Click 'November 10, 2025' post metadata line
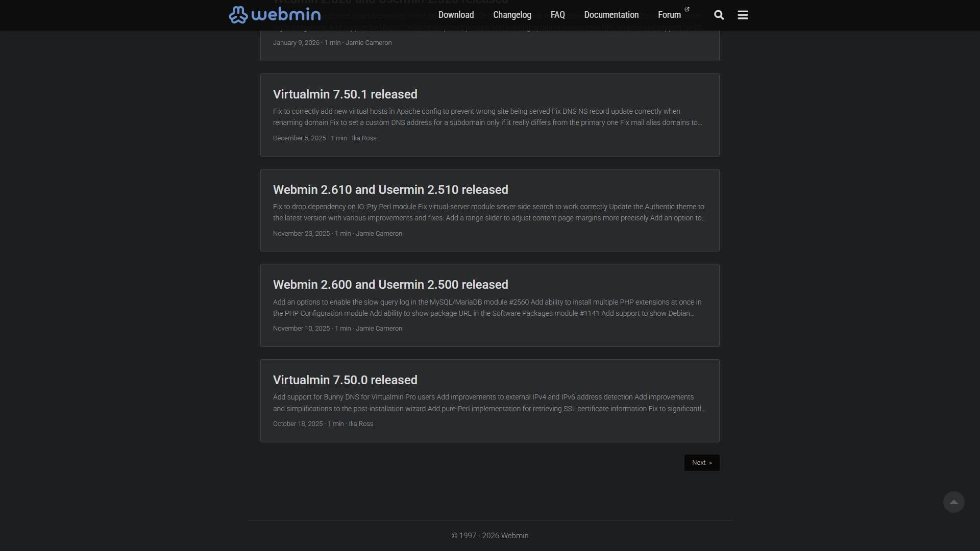This screenshot has width=980, height=551. coord(337,329)
